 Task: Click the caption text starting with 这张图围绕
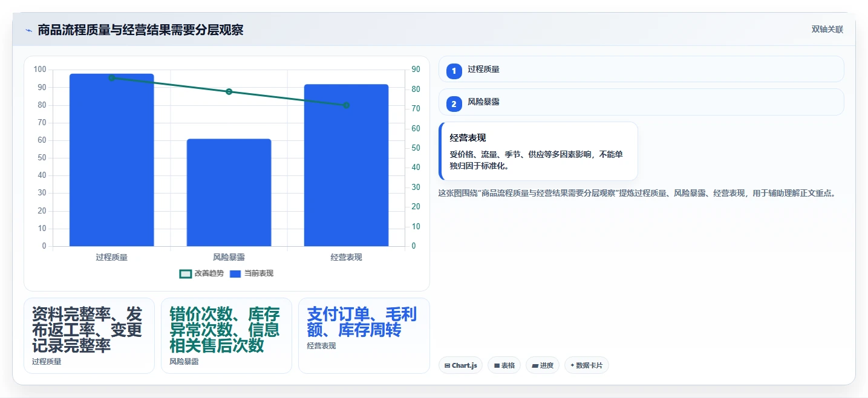click(637, 194)
